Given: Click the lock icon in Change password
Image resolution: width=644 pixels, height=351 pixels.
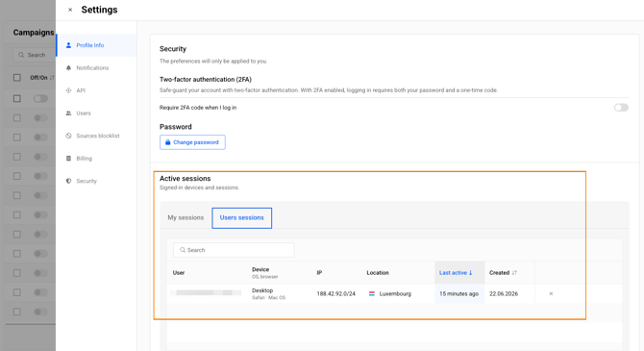Looking at the screenshot, I should point(167,142).
